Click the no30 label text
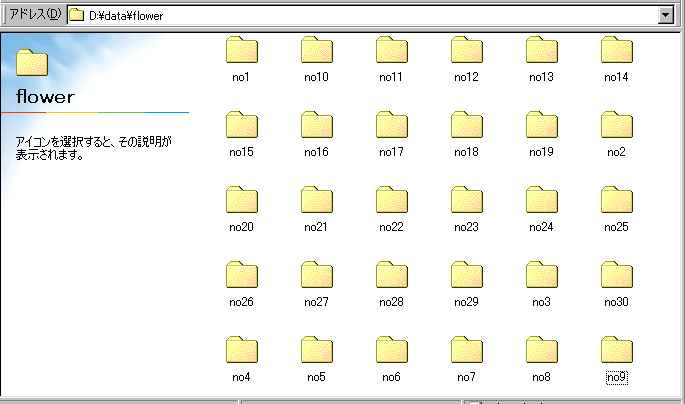 coord(616,302)
